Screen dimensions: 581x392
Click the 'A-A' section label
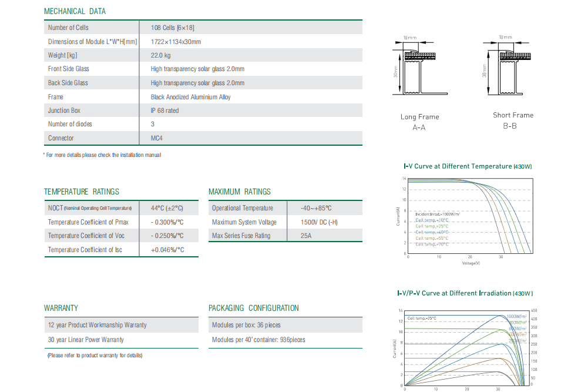pyautogui.click(x=419, y=128)
